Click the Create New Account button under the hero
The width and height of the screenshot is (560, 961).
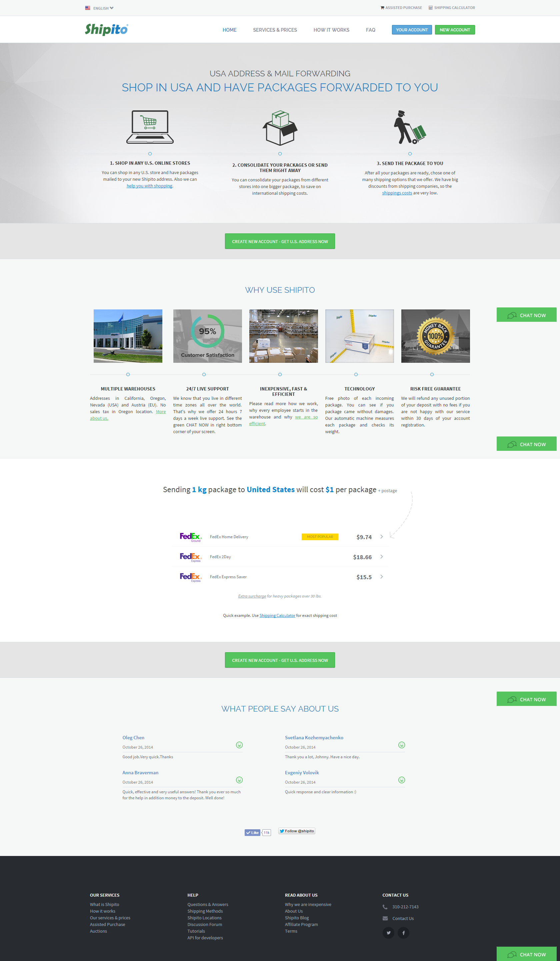click(280, 241)
